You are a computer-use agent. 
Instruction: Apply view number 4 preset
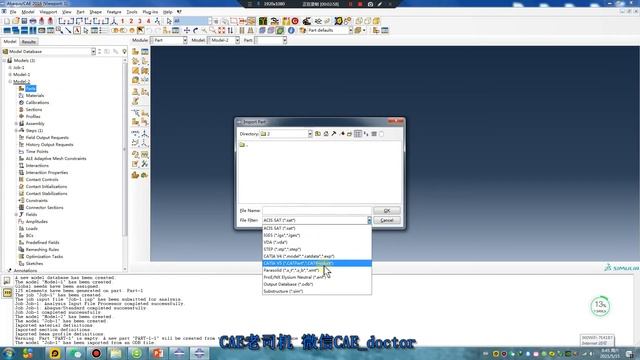[x=149, y=21]
